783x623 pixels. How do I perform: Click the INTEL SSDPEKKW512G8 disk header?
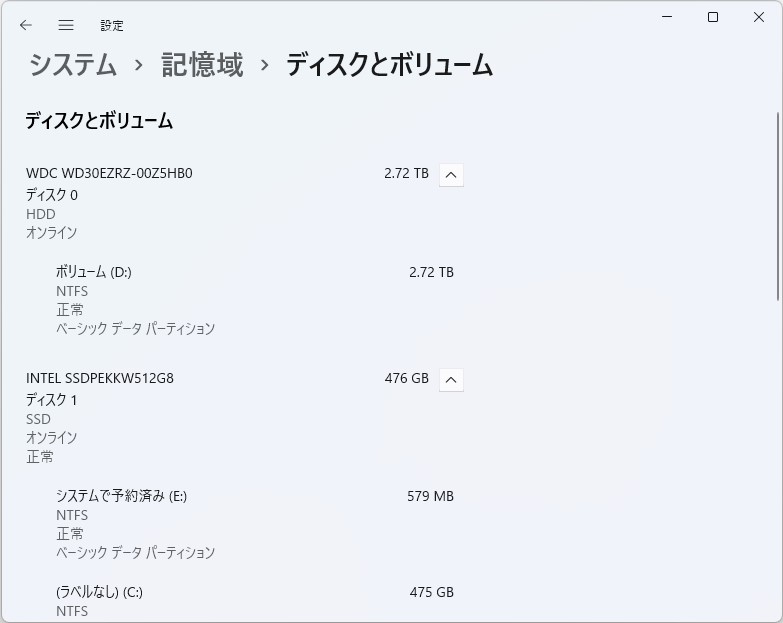click(100, 378)
